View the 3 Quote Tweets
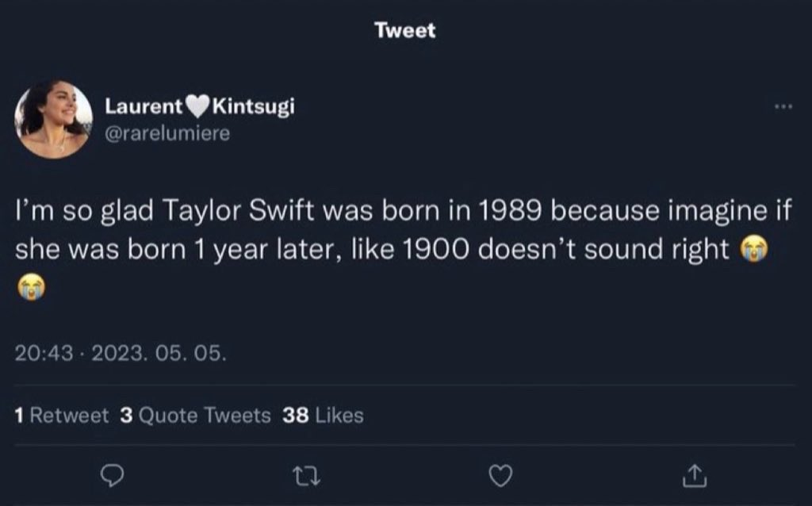This screenshot has height=506, width=812. tap(195, 415)
